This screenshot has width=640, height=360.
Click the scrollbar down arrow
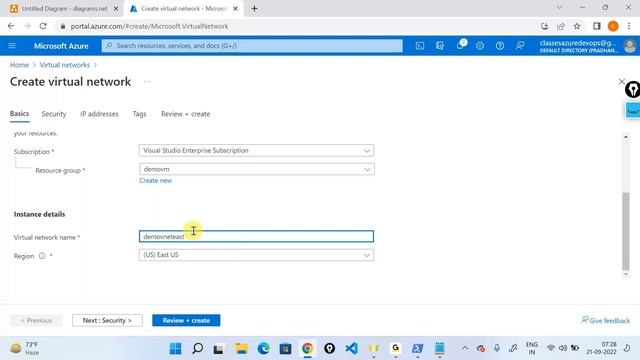pyautogui.click(x=625, y=274)
